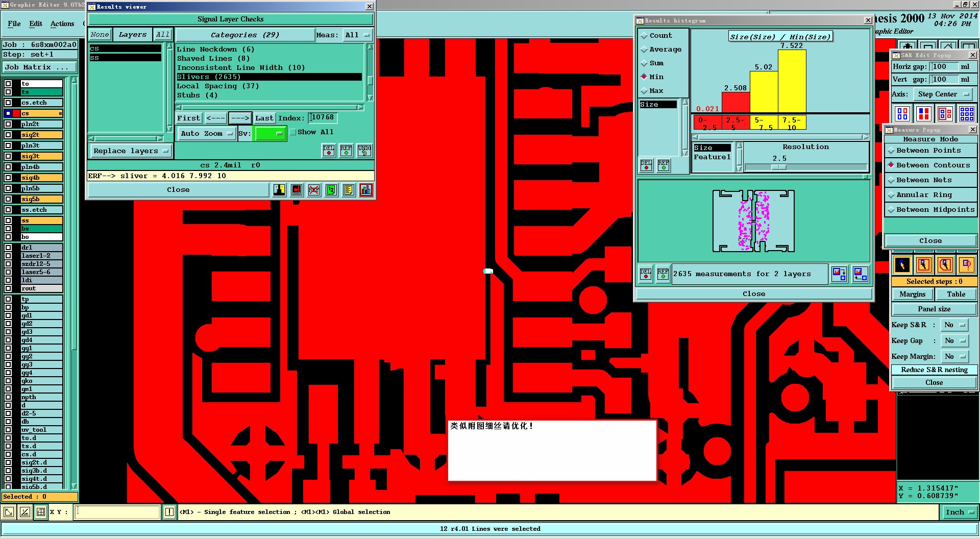Click zoom-area icon in bottom-left toolbar

coord(9,512)
